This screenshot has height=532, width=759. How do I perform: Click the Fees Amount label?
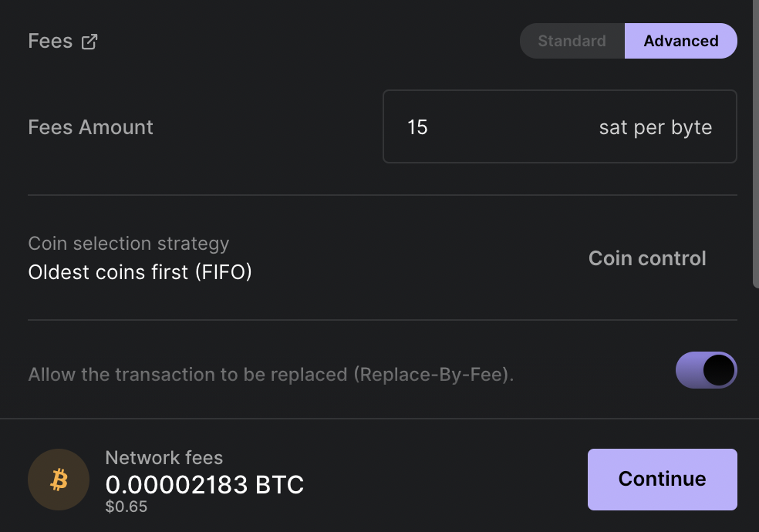coord(90,127)
